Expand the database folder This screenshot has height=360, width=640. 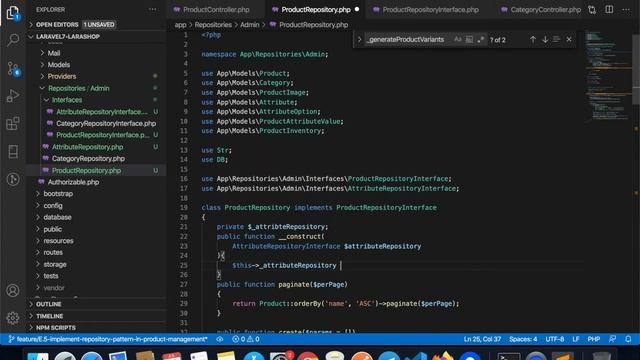(58, 217)
